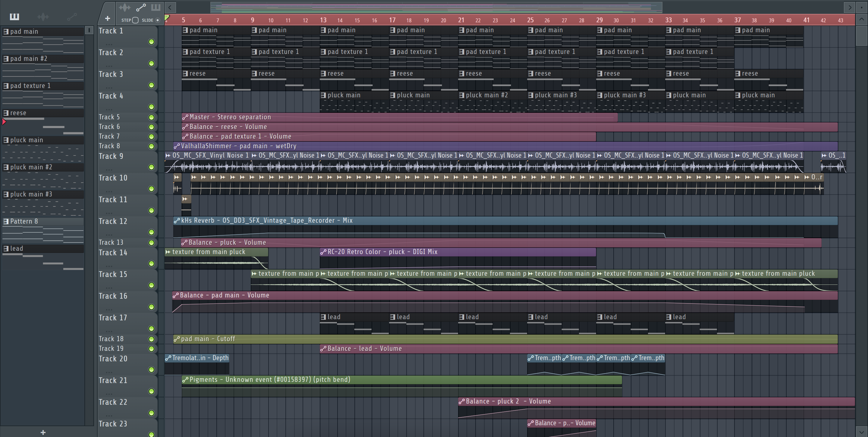Image resolution: width=868 pixels, height=437 pixels.
Task: Select the "reese" pattern in picker
Action: (x=18, y=113)
